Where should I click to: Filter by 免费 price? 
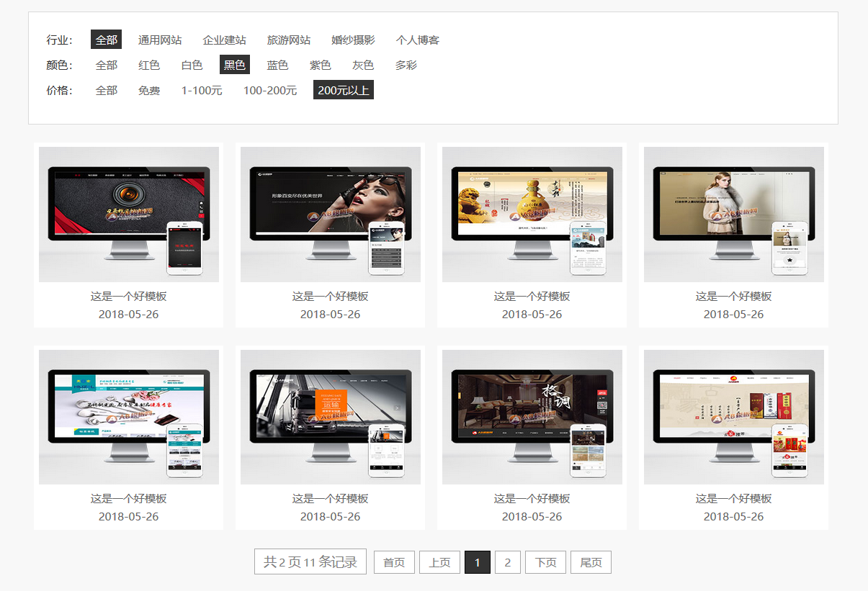click(x=149, y=90)
